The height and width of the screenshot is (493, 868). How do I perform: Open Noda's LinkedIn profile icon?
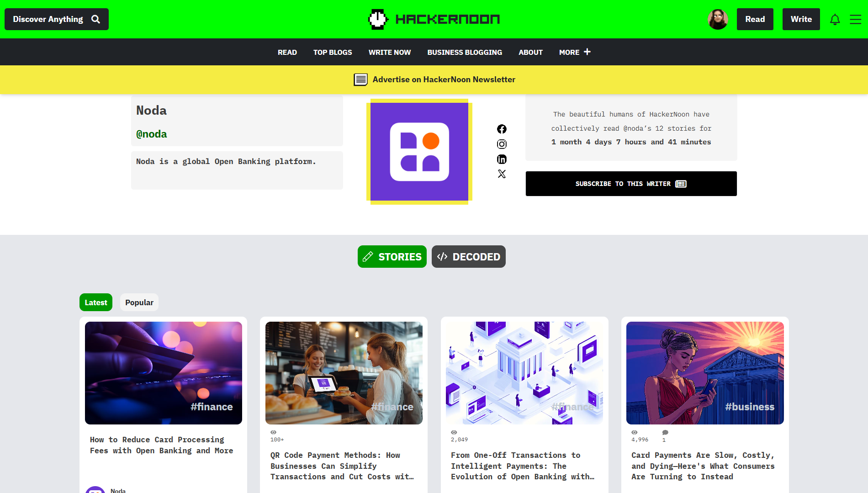502,159
